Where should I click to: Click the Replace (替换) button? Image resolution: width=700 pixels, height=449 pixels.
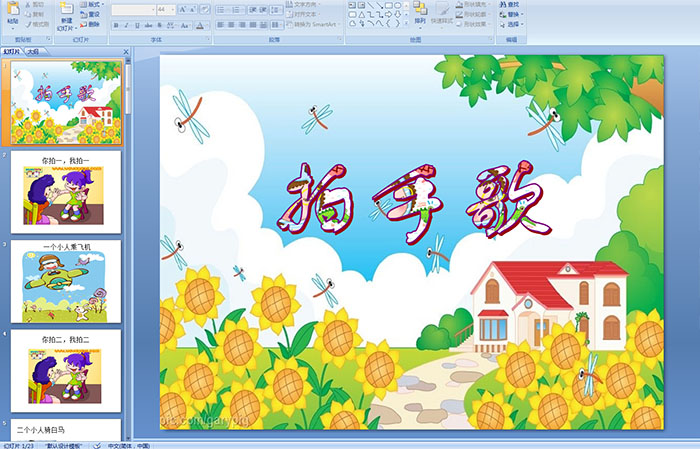pyautogui.click(x=511, y=14)
